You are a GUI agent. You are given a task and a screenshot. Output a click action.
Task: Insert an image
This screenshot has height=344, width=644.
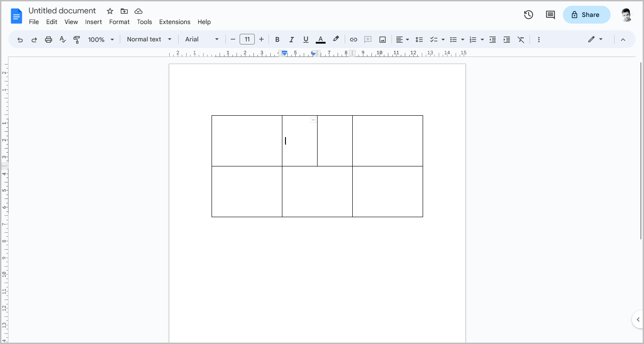[382, 39]
